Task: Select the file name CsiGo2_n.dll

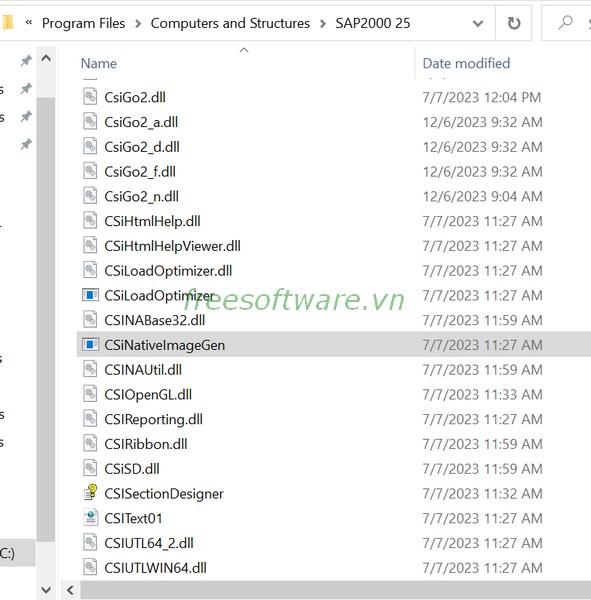Action: tap(142, 196)
